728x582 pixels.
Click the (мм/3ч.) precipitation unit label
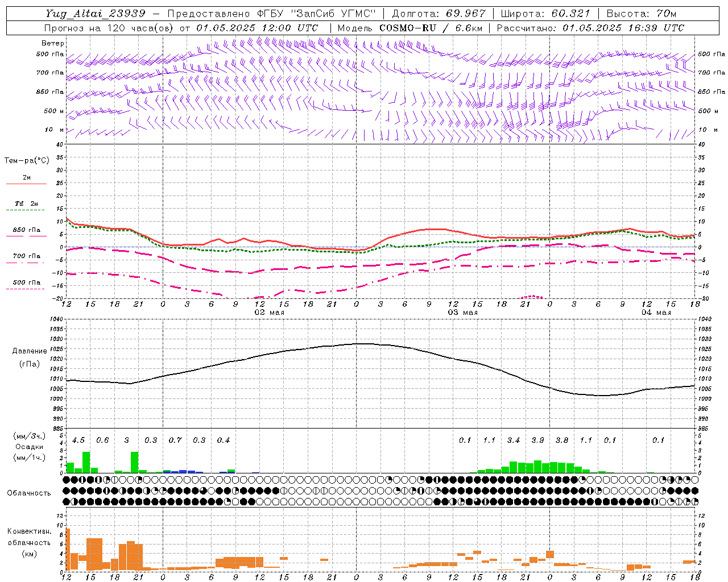29,436
